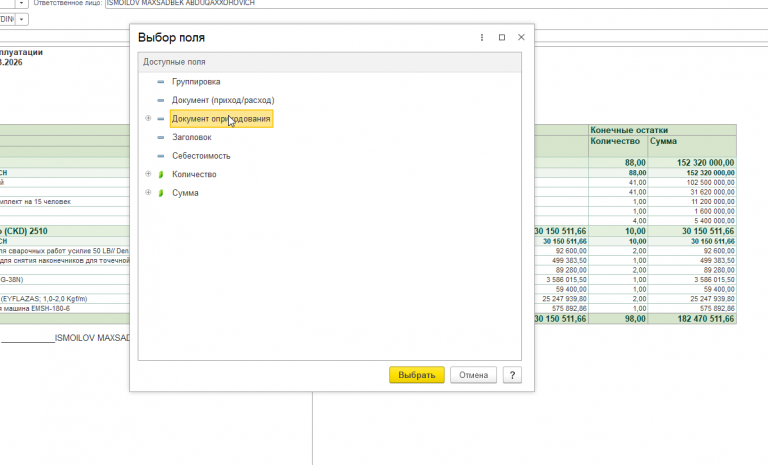Select the Группировка field
The image size is (768, 465).
[x=196, y=82]
